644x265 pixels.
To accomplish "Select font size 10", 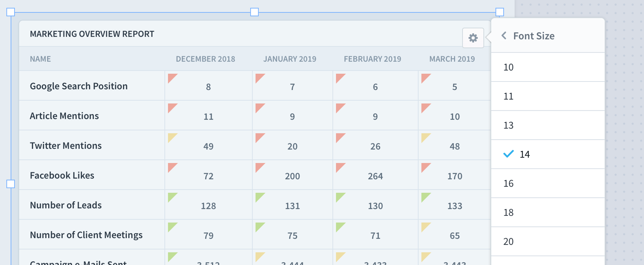I will click(x=548, y=67).
